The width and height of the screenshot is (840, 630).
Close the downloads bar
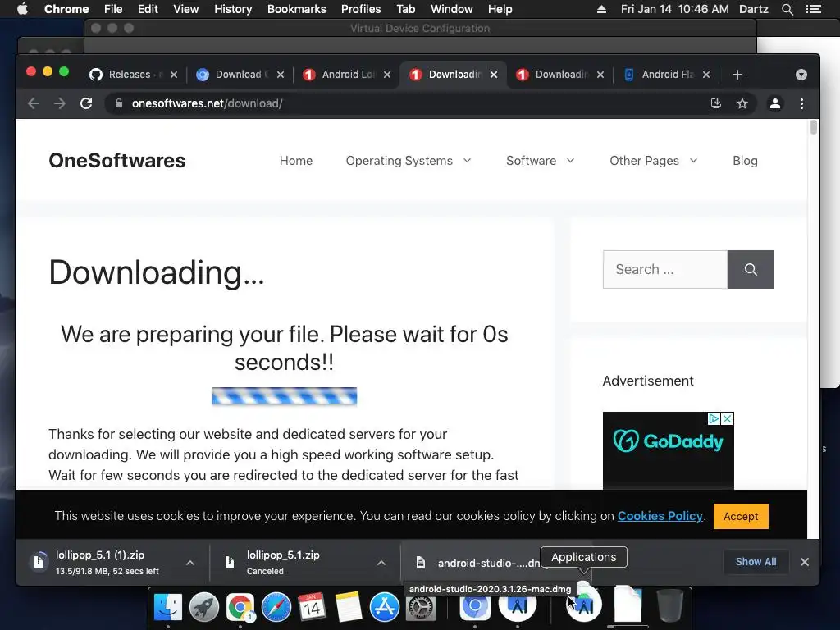click(x=804, y=562)
